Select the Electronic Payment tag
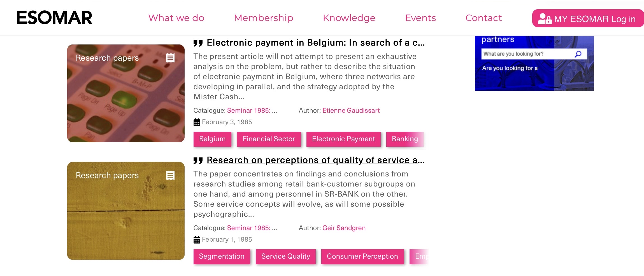This screenshot has width=644, height=276. tap(343, 139)
